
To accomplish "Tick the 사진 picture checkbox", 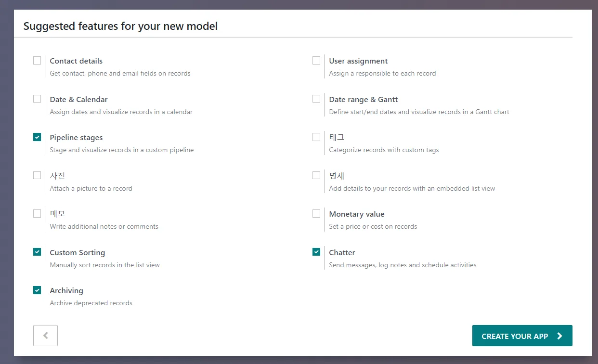I will [37, 175].
